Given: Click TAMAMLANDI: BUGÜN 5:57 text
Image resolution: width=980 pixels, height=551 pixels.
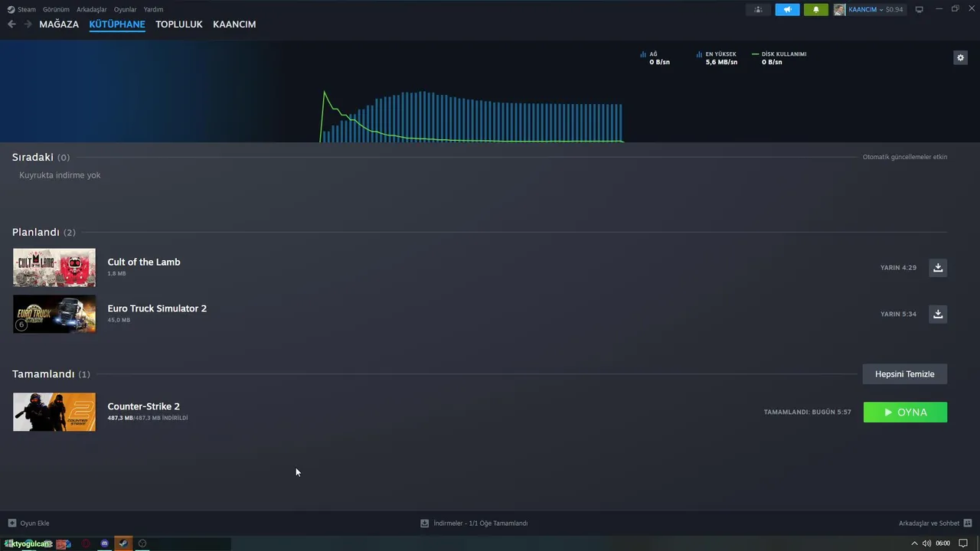Looking at the screenshot, I should [x=807, y=412].
